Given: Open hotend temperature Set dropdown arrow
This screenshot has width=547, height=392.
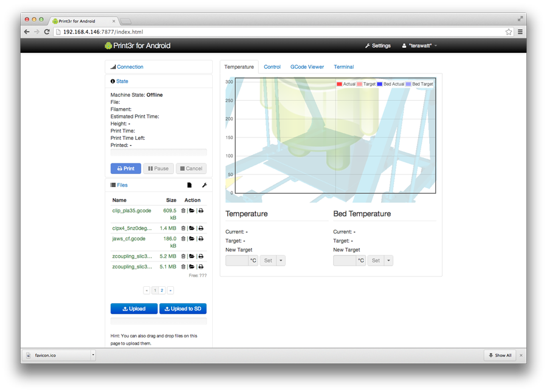Looking at the screenshot, I should tap(281, 261).
